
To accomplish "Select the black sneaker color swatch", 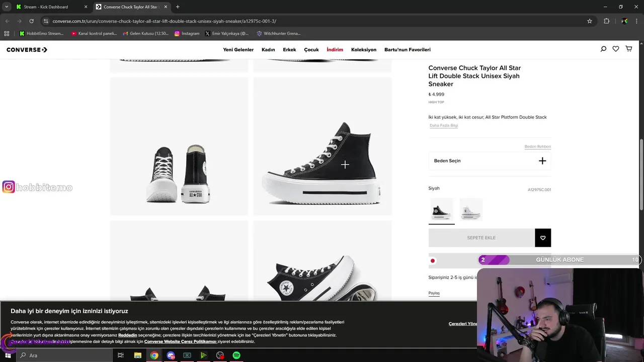I will [x=441, y=210].
